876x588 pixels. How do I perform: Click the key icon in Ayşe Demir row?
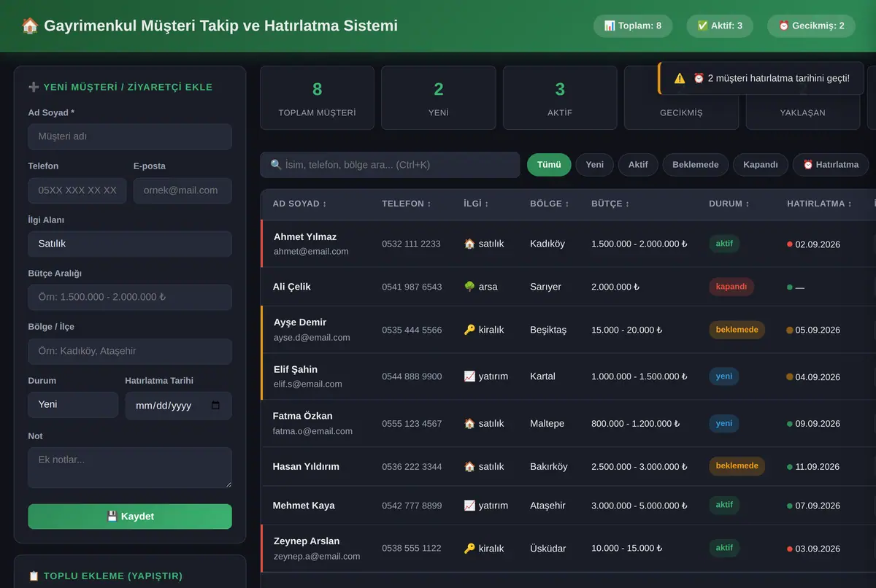pyautogui.click(x=469, y=330)
